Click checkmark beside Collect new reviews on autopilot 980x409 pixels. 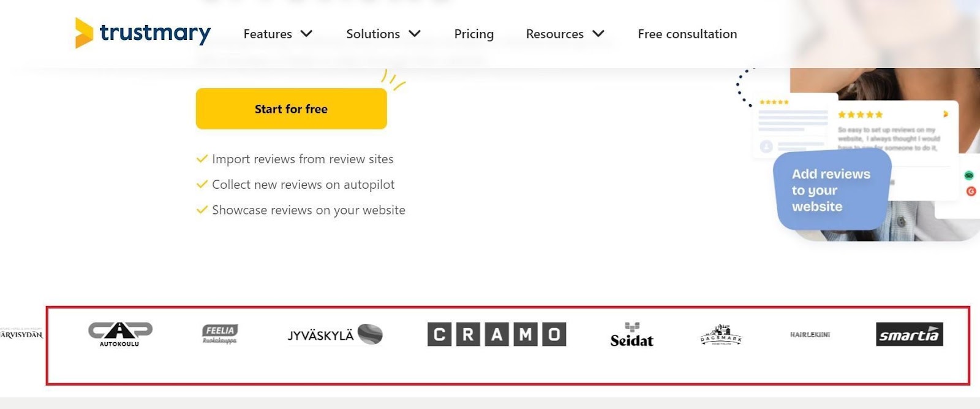(202, 184)
